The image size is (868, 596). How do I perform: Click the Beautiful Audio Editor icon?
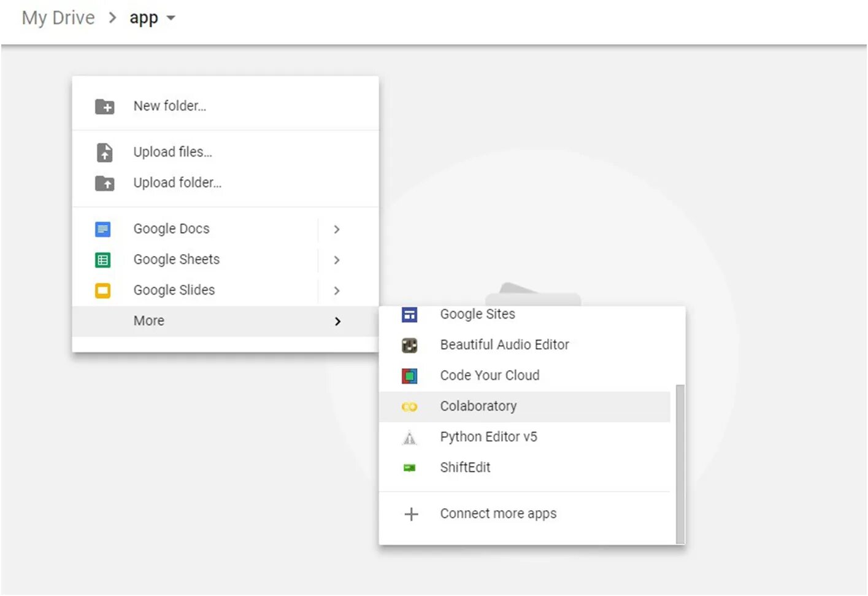pos(409,345)
